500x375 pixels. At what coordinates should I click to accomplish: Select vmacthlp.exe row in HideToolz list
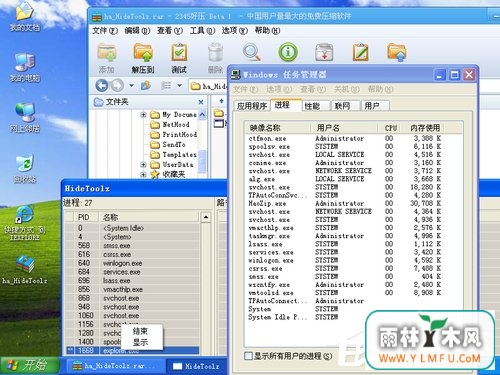point(133,289)
